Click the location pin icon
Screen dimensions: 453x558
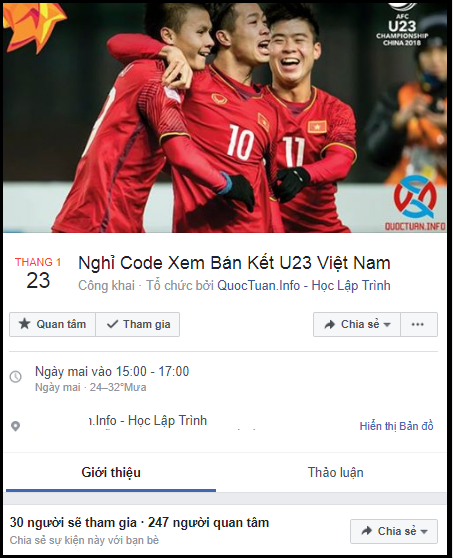point(16,426)
